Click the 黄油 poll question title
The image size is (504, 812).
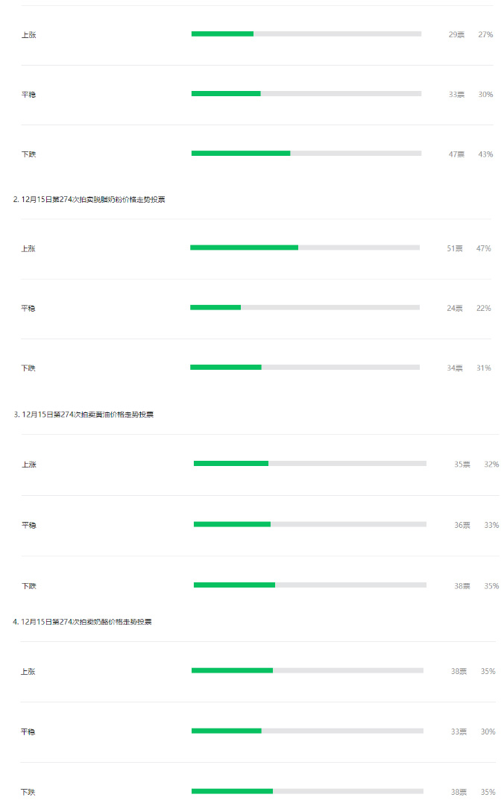[87, 414]
